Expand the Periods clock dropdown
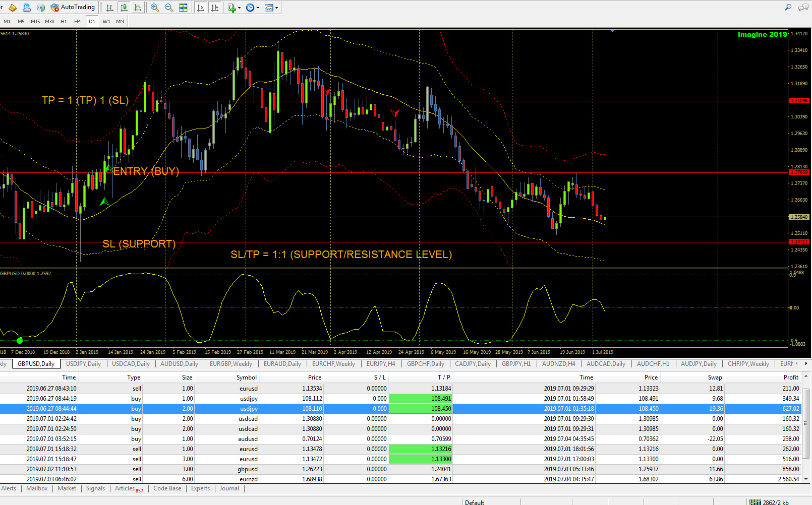 click(x=258, y=8)
